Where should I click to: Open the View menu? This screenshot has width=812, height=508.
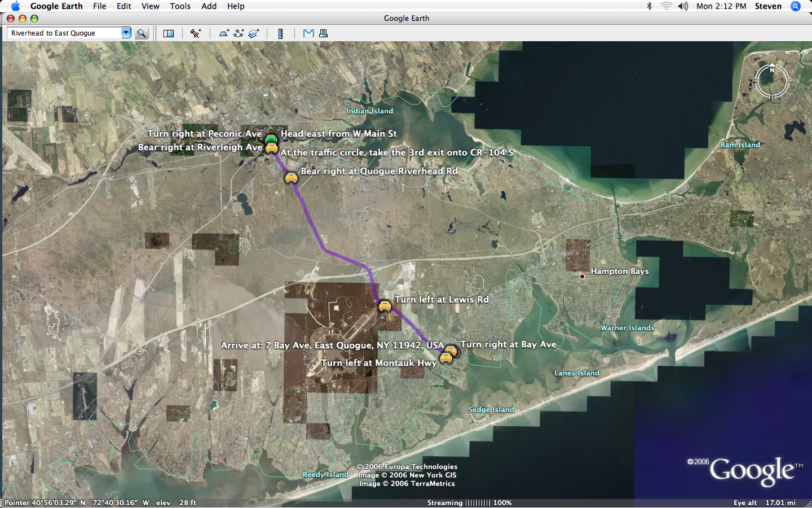point(150,6)
